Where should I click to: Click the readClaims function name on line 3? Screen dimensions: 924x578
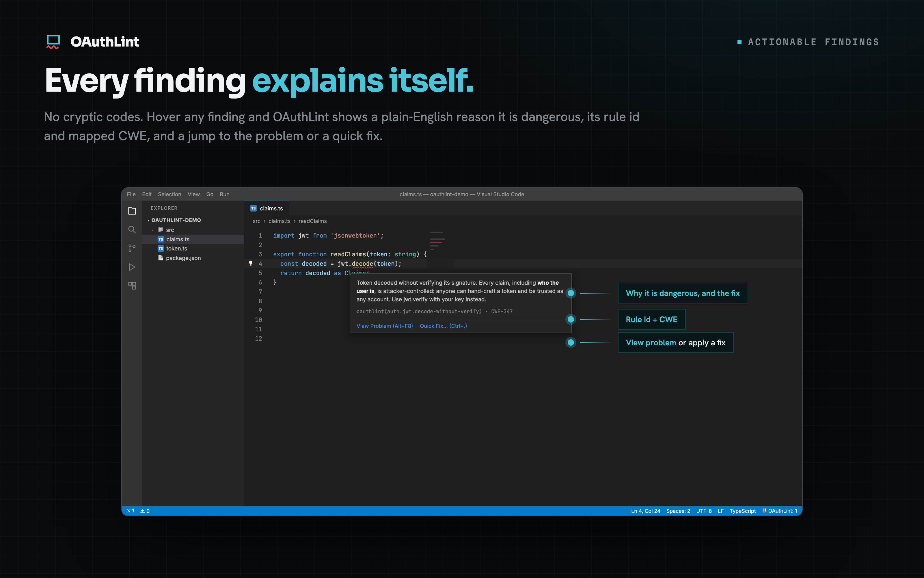[x=348, y=254]
